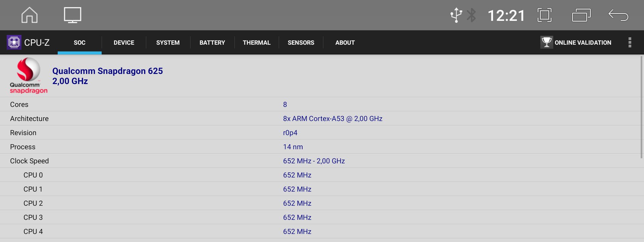Tap the trophy icon for online validation
The height and width of the screenshot is (242, 644).
coord(546,42)
